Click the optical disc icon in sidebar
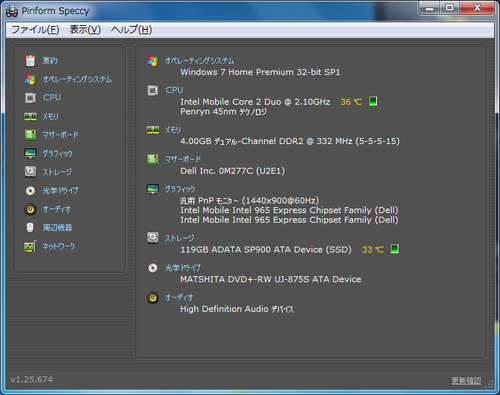Viewport: 500px width, 395px height. pos(30,191)
